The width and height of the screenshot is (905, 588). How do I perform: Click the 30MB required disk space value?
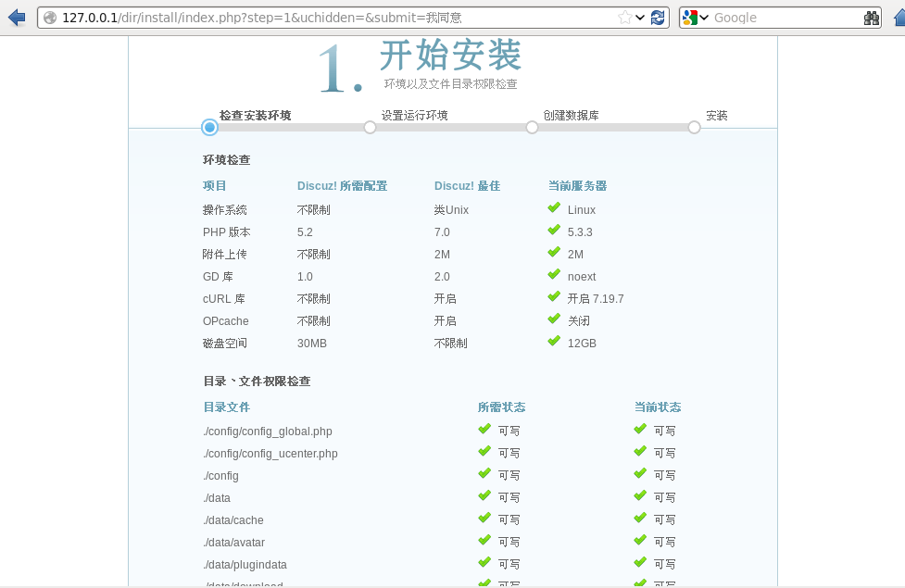[x=311, y=344]
